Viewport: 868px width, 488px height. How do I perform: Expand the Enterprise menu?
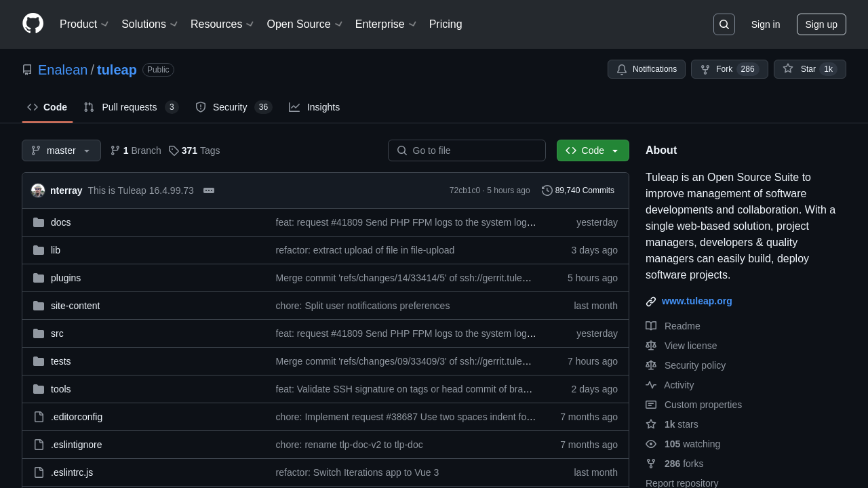(386, 24)
